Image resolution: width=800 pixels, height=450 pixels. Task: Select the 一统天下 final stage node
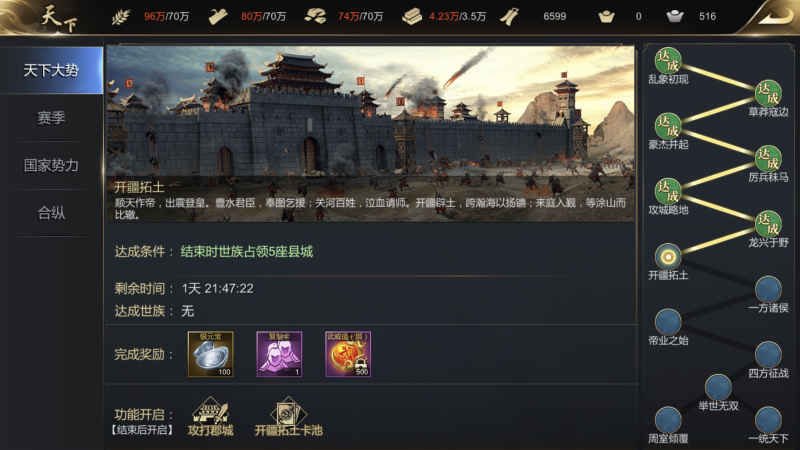click(x=768, y=420)
